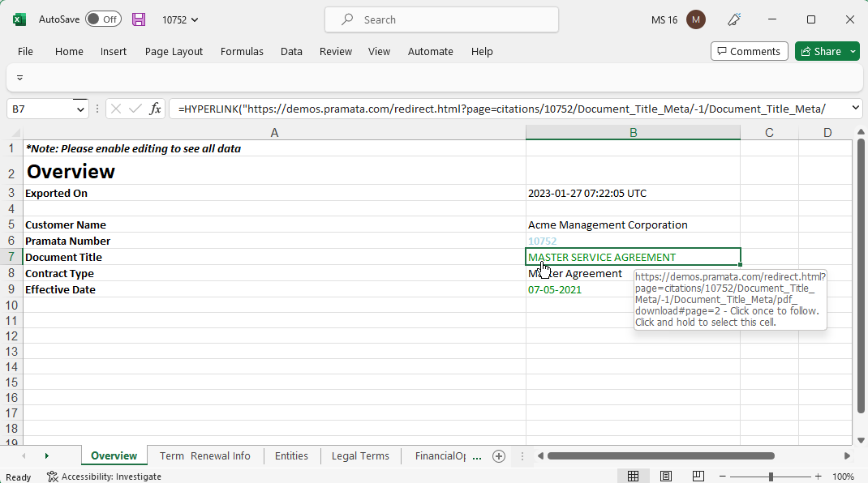Switch to Normal view icon
Screen dimensions: 868x483
[633, 477]
